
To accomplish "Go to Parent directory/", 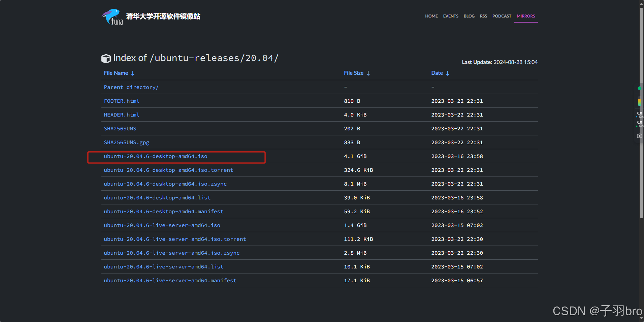I will point(131,87).
